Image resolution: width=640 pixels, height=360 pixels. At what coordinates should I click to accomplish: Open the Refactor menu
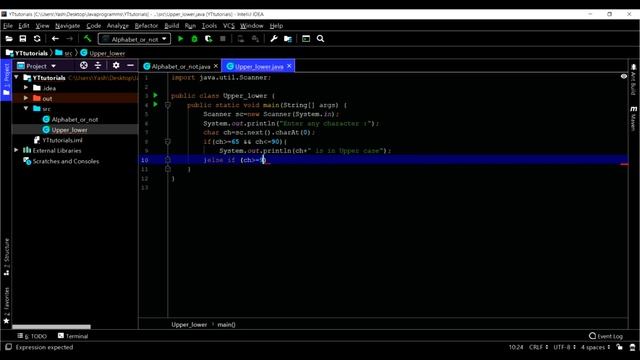[x=146, y=25]
